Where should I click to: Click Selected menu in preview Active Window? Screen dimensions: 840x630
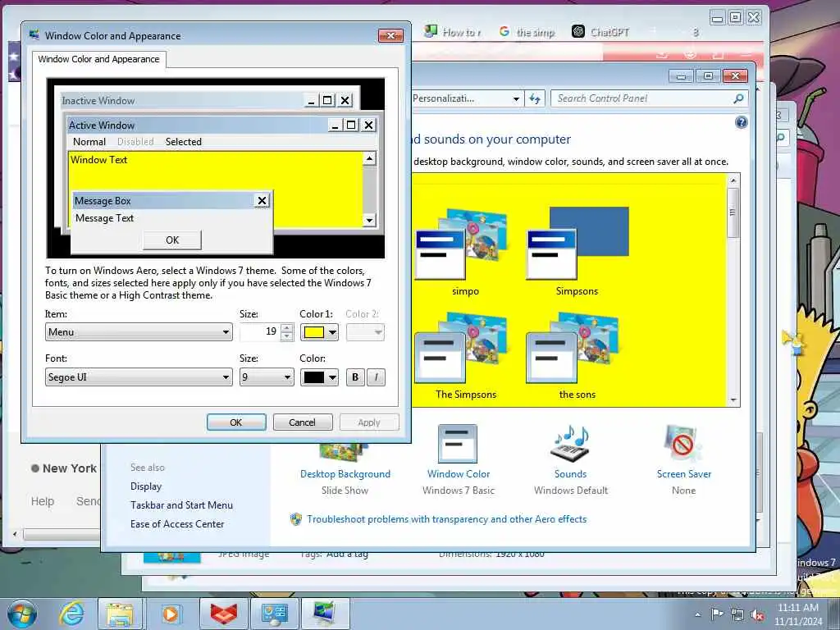point(183,141)
